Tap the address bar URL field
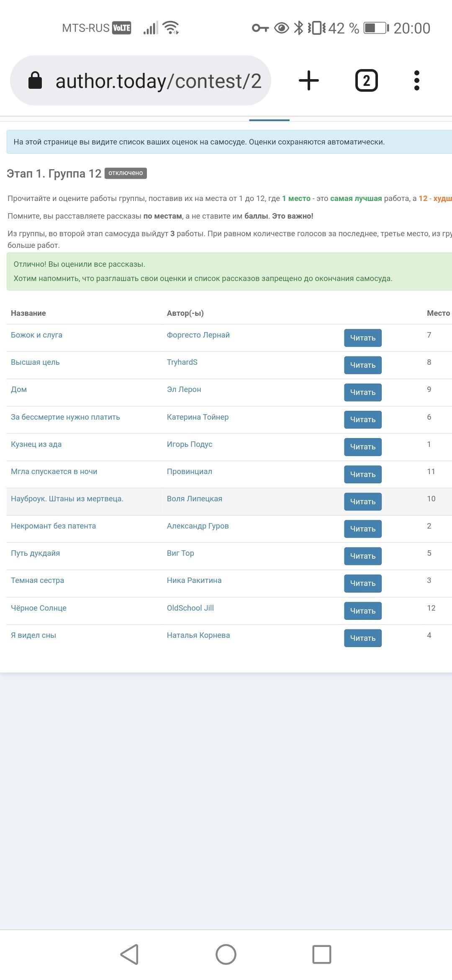The image size is (452, 980). [158, 81]
